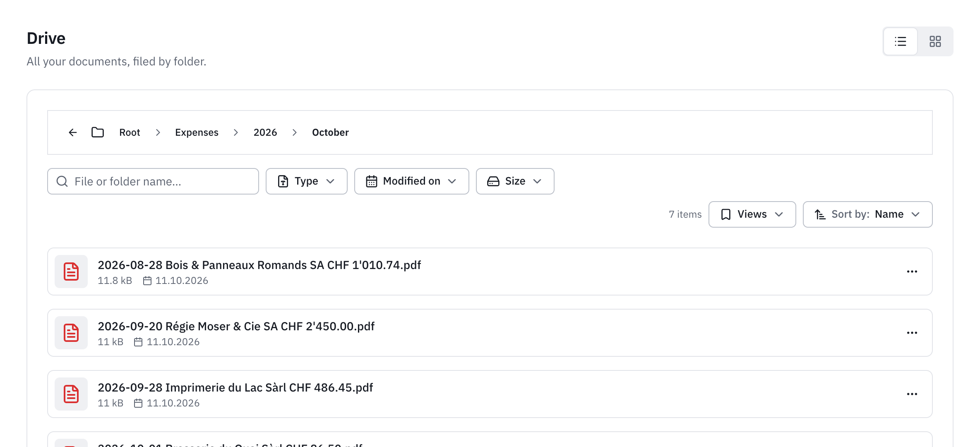Switch to list view layout
The image size is (980, 447).
901,41
